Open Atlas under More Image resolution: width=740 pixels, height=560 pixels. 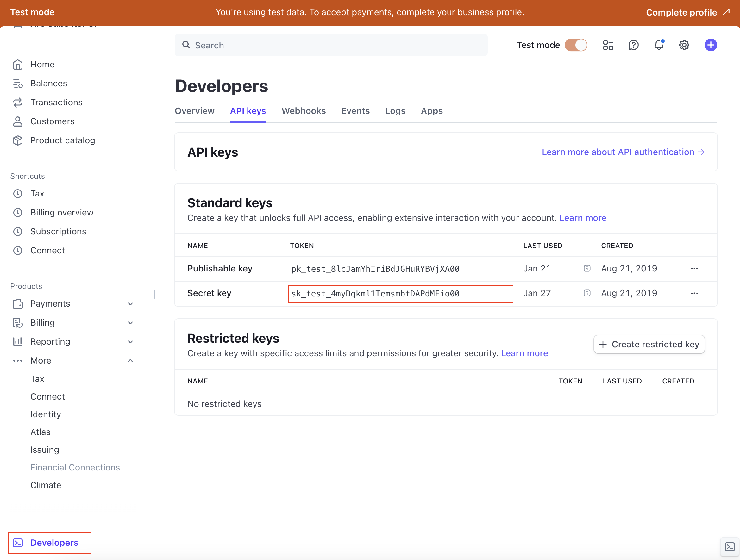click(40, 432)
